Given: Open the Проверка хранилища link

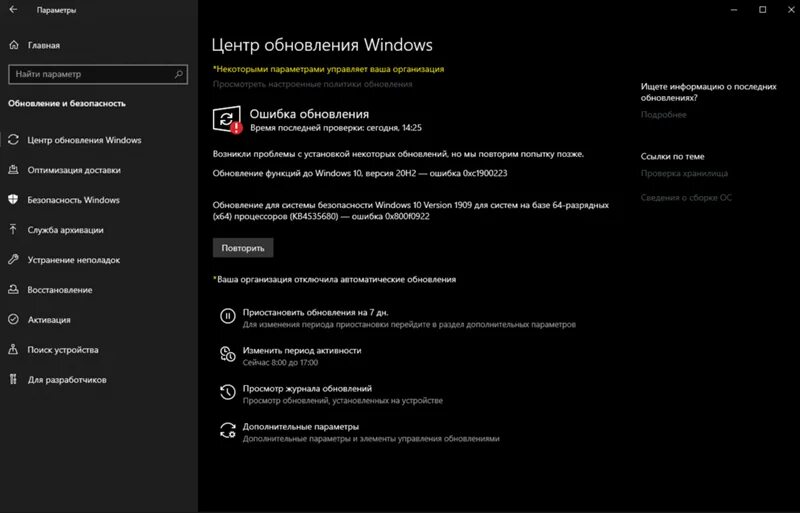Looking at the screenshot, I should (x=684, y=173).
